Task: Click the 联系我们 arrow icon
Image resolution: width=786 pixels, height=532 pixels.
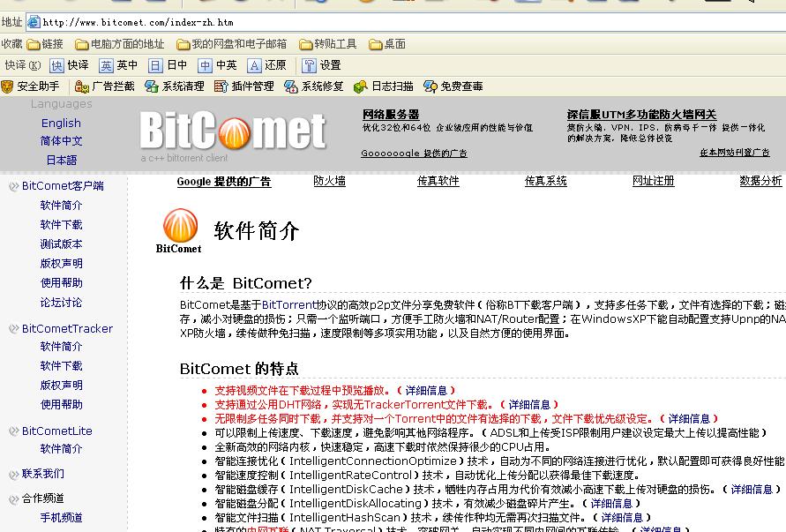Action: [14, 475]
